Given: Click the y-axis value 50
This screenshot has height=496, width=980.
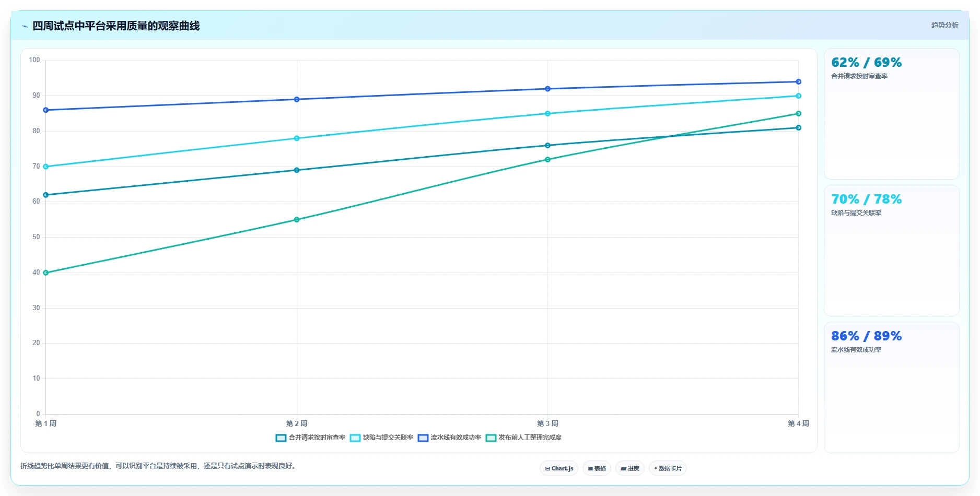Looking at the screenshot, I should point(36,237).
